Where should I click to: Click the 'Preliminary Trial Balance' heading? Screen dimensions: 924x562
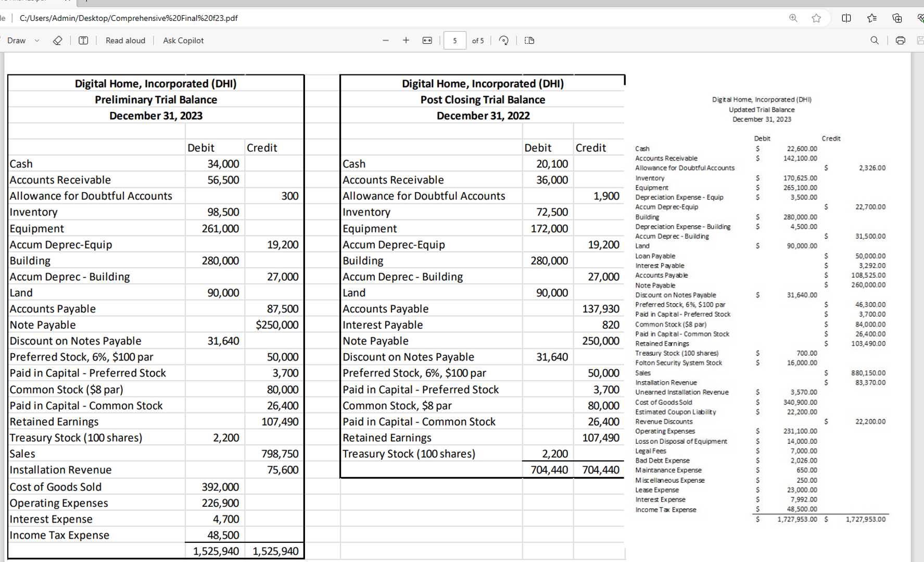coord(156,100)
